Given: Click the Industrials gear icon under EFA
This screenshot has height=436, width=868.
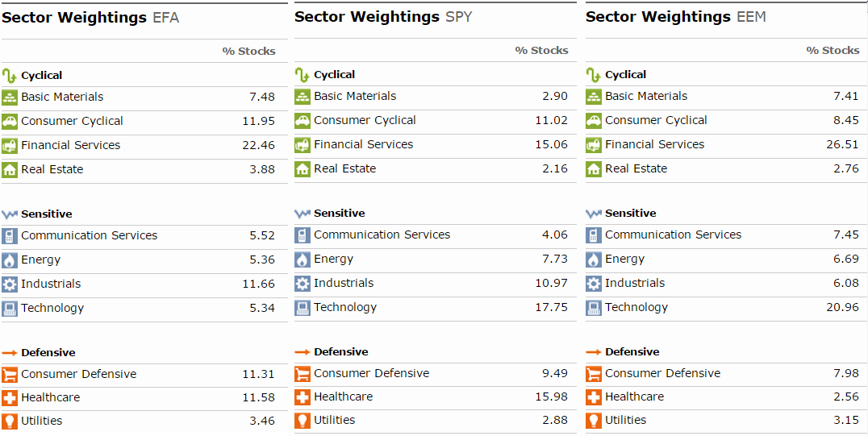Looking at the screenshot, I should point(10,284).
